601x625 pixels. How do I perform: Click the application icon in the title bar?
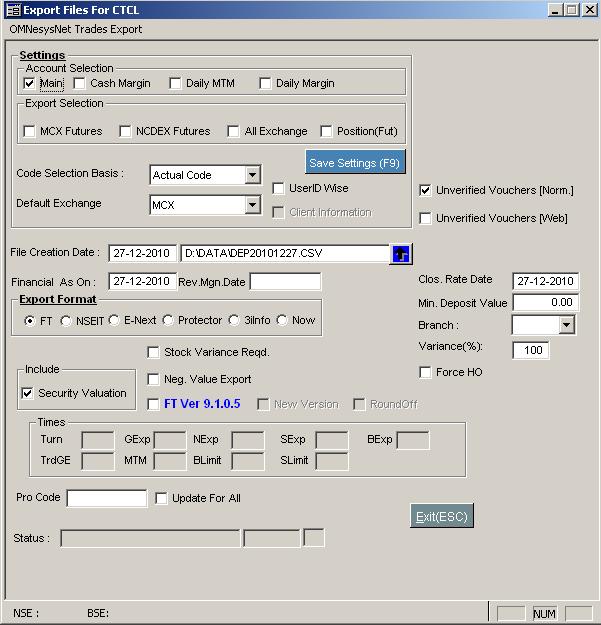[x=11, y=10]
